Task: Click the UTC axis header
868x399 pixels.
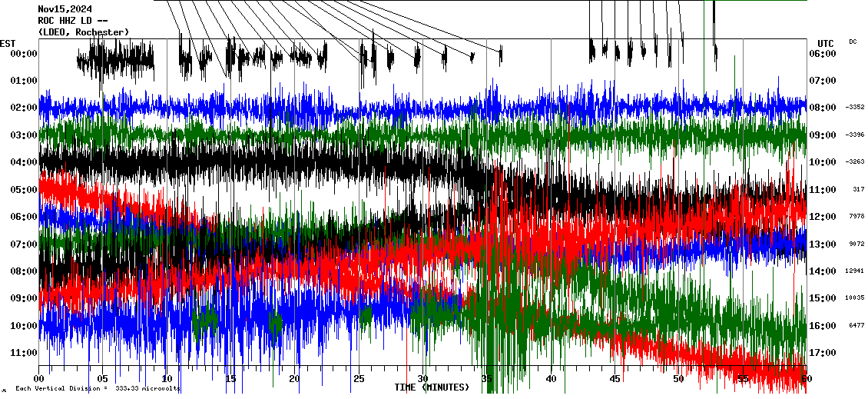Action: click(x=826, y=44)
